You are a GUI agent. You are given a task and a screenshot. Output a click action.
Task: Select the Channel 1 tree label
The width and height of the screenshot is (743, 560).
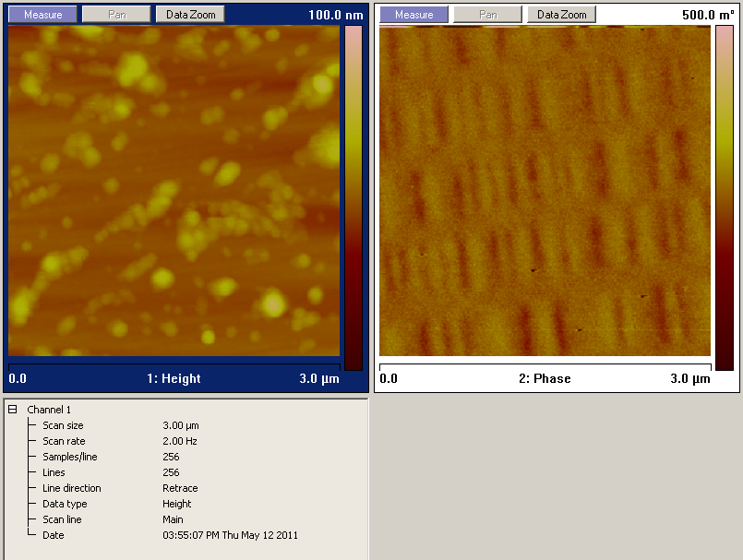click(x=49, y=410)
